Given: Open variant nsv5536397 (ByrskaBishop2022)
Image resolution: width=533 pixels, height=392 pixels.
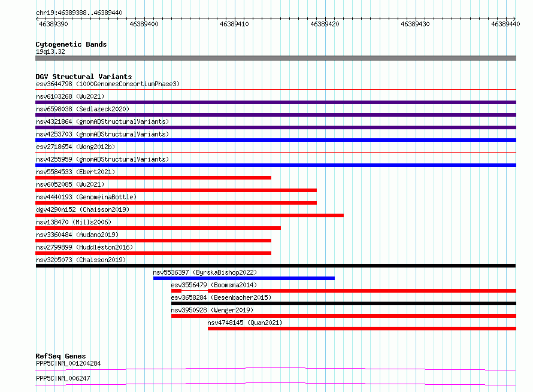Looking at the screenshot, I should coord(205,272).
